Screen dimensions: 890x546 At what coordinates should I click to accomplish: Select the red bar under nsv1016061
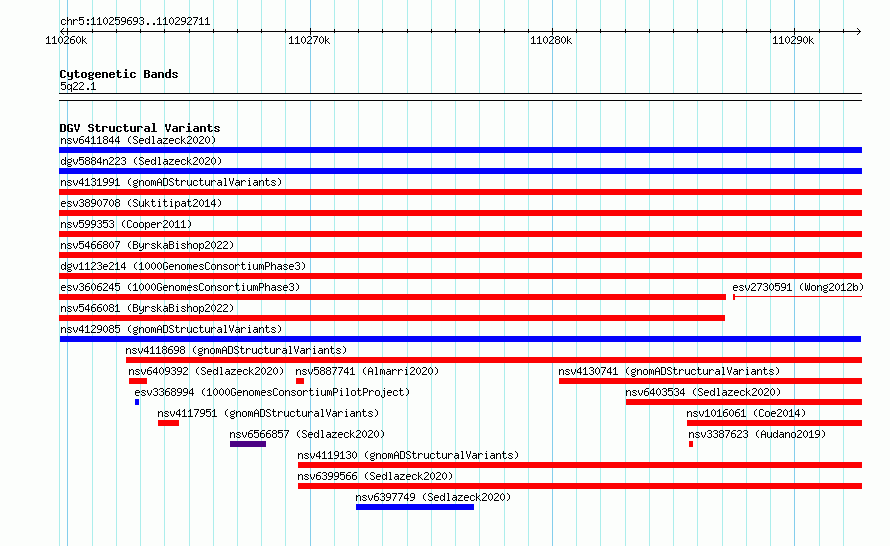774,423
